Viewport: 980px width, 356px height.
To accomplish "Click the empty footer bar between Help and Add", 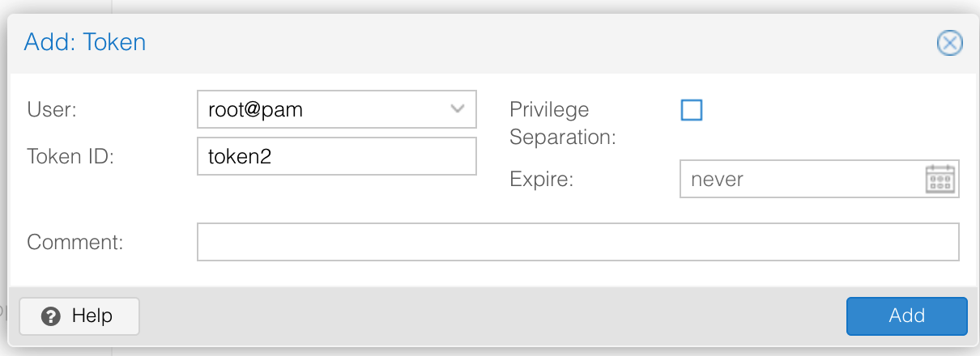I will point(486,316).
